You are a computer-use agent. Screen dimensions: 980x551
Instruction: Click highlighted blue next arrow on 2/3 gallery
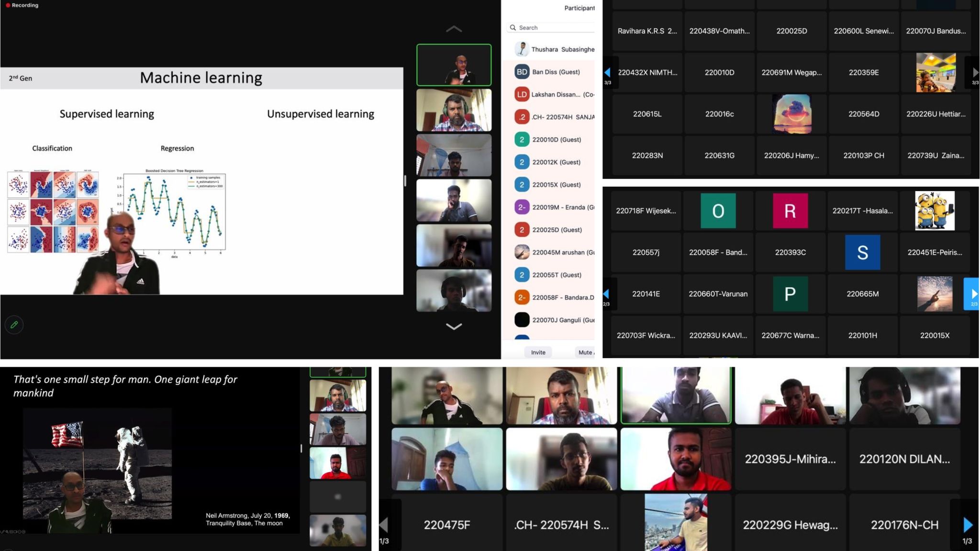[x=973, y=294]
